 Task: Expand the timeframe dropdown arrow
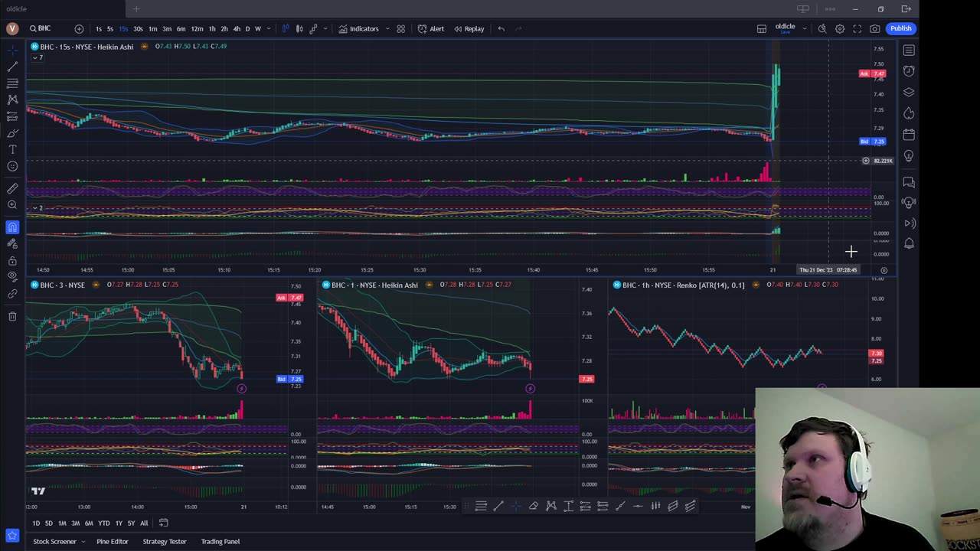pyautogui.click(x=269, y=29)
